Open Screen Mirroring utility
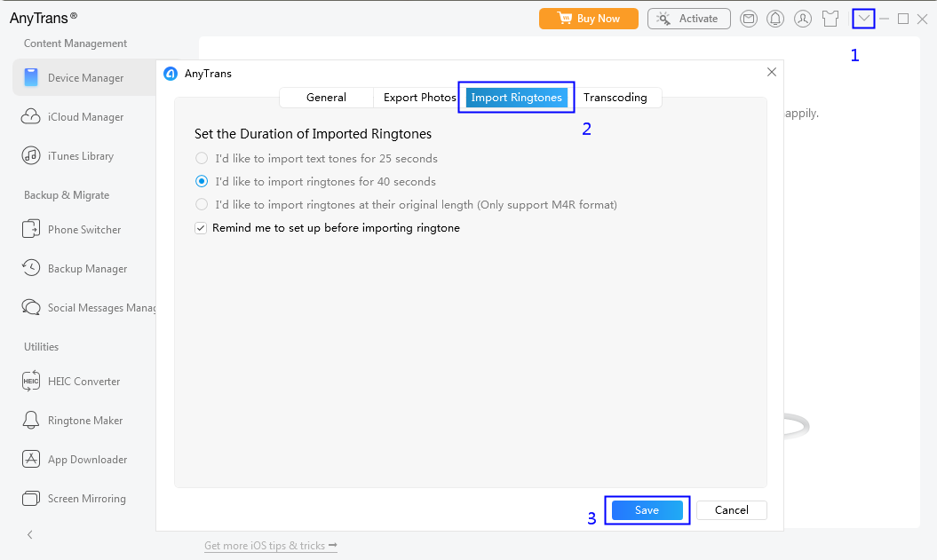 [74, 499]
